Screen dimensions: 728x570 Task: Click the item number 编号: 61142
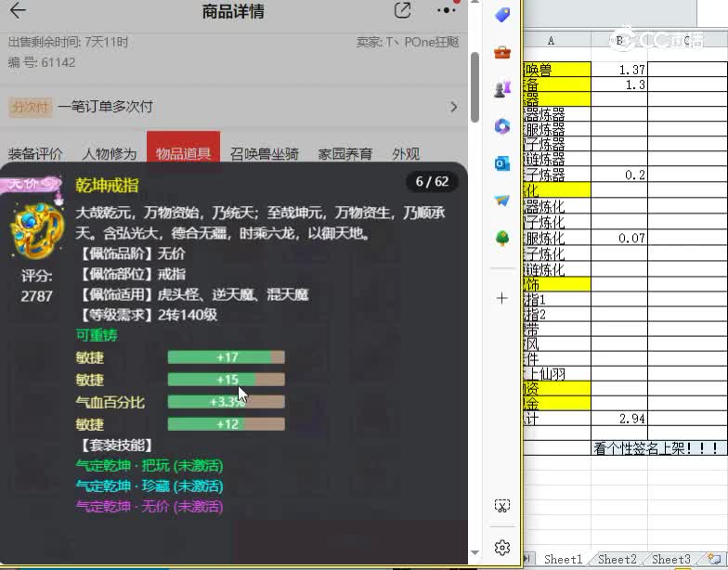[41, 62]
